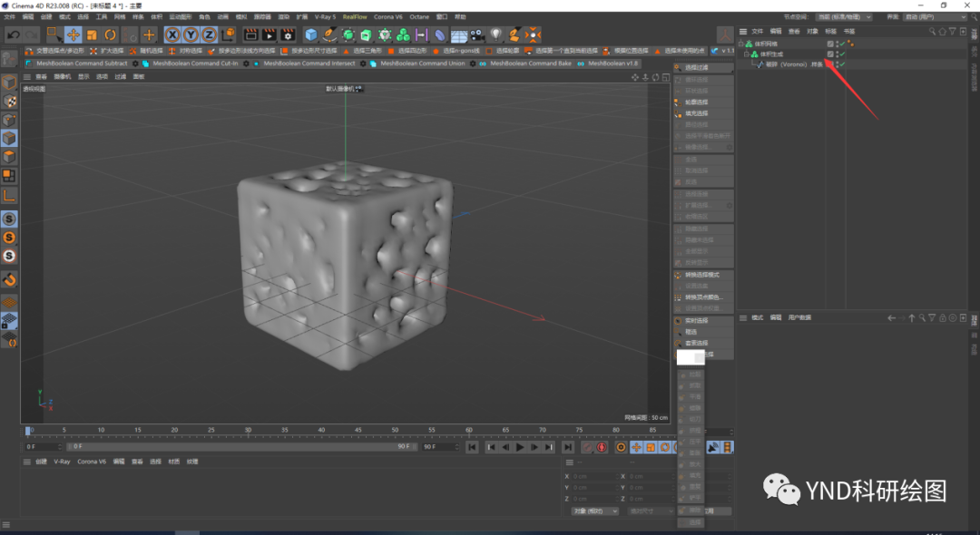This screenshot has height=535, width=980.
Task: Select the Rotate tool in the toolbar
Action: (x=110, y=35)
